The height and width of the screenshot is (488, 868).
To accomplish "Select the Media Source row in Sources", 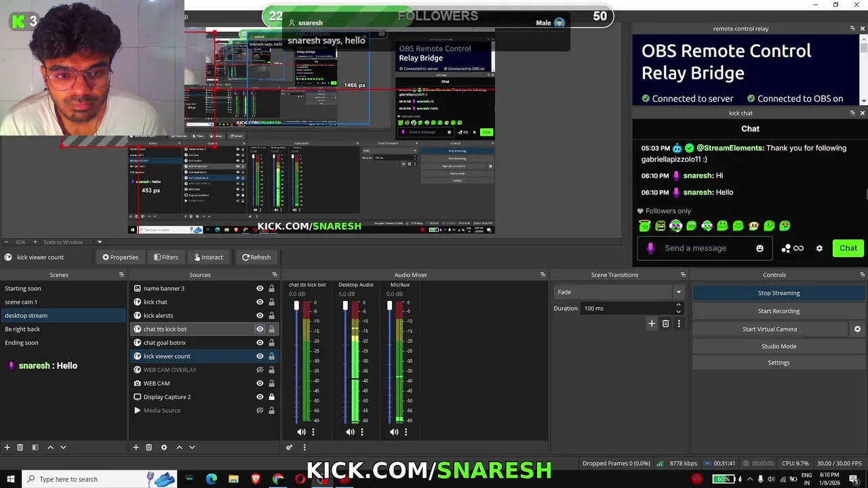I will (x=203, y=410).
